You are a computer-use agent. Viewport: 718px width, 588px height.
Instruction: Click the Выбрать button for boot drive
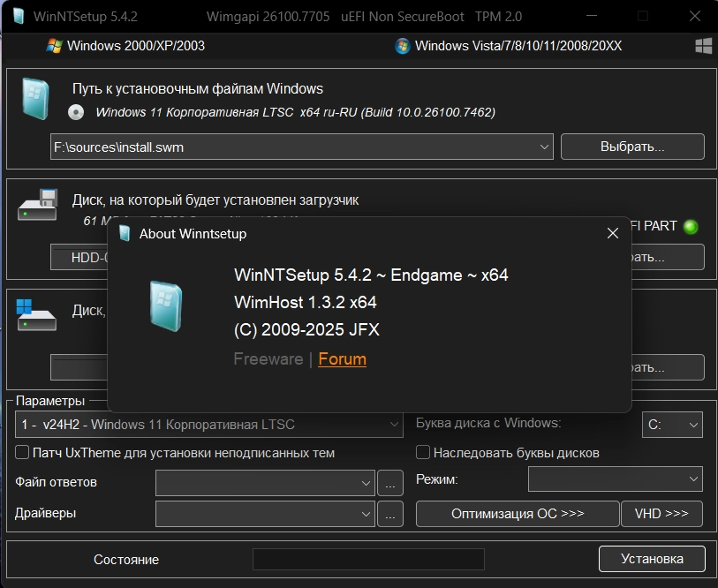668,257
